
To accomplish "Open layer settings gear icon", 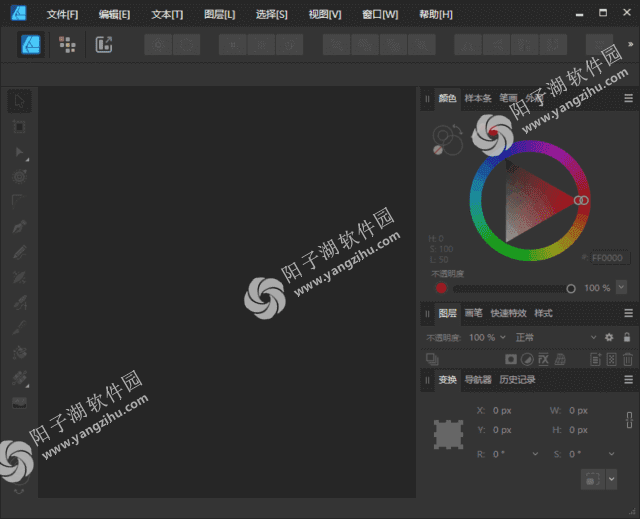I will click(609, 337).
